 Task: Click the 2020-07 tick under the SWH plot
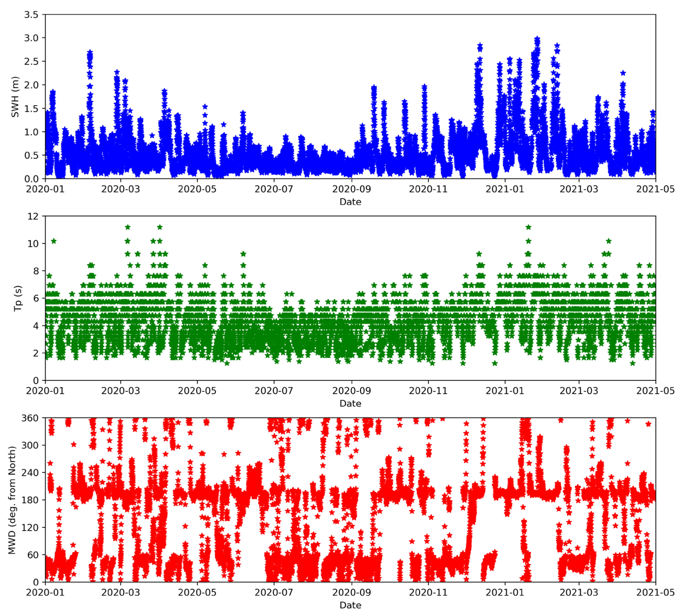[x=273, y=189]
